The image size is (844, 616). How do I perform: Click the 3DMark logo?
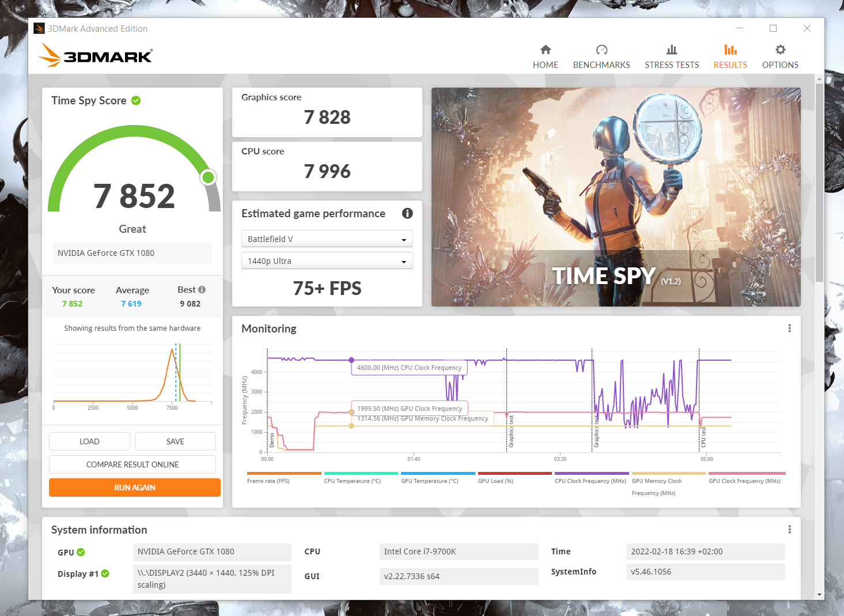pos(96,55)
